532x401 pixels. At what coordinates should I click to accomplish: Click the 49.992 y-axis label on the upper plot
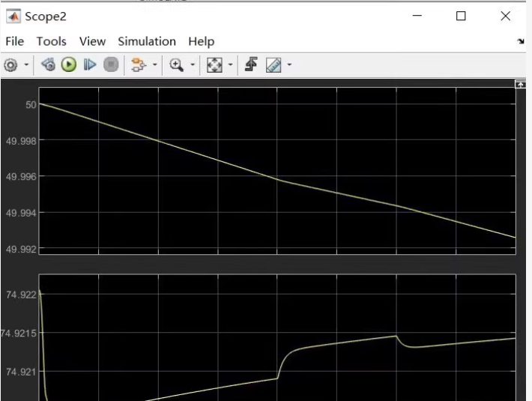(x=21, y=250)
